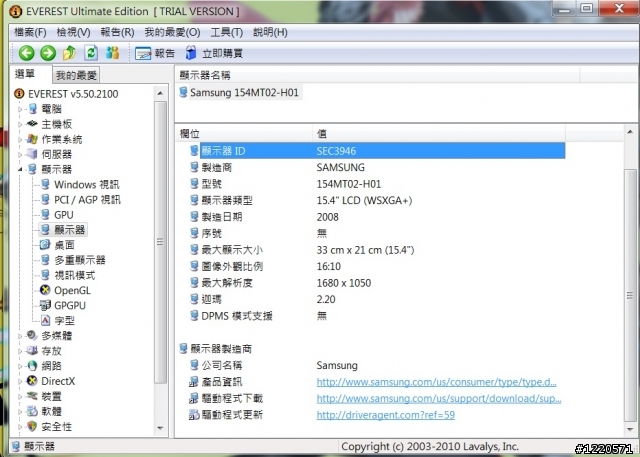Click the DirectX icon in the tree
This screenshot has width=640, height=457.
tap(32, 381)
